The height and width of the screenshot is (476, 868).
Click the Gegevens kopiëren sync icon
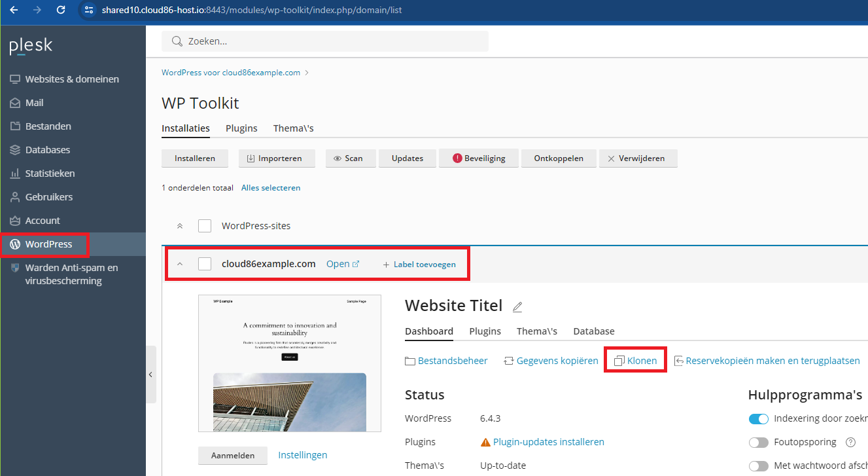click(509, 361)
